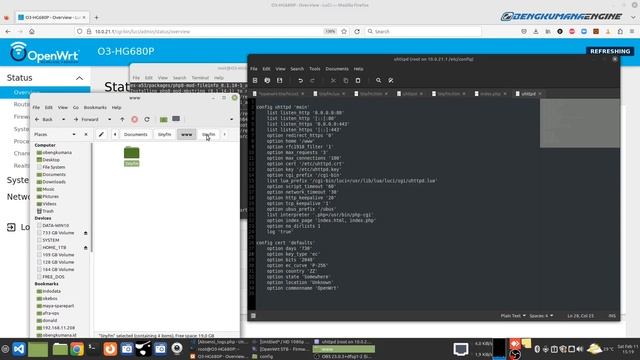Click Firefox icon in taskbar
This screenshot has height=360, width=640.
point(110,349)
